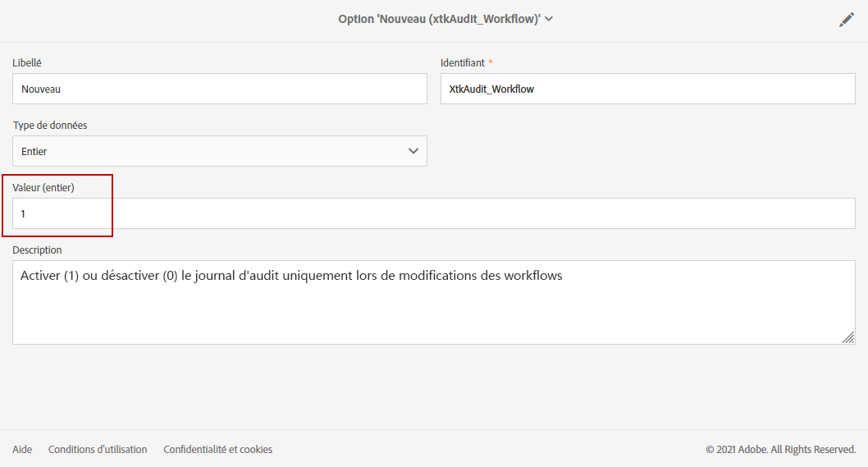
Task: Click the pencil edit icon
Action: [x=847, y=20]
